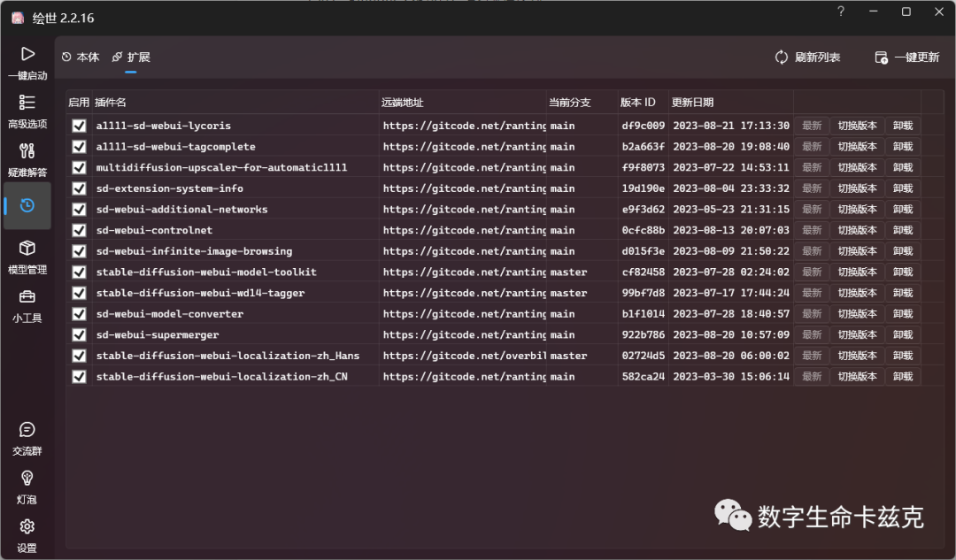Uncheck sd-webui-supermerger extension

[x=79, y=334]
